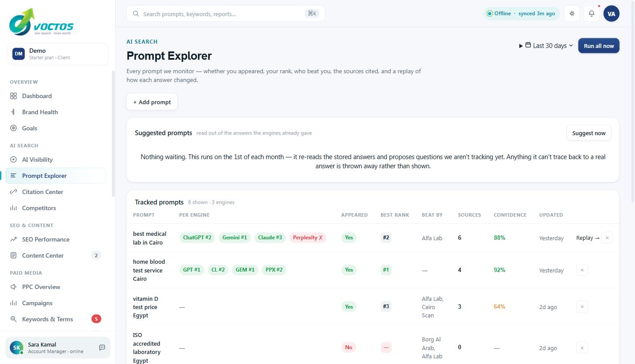Screen dimensions: 635x364
Task: Click the PPX #2 chip
Action: point(274,270)
